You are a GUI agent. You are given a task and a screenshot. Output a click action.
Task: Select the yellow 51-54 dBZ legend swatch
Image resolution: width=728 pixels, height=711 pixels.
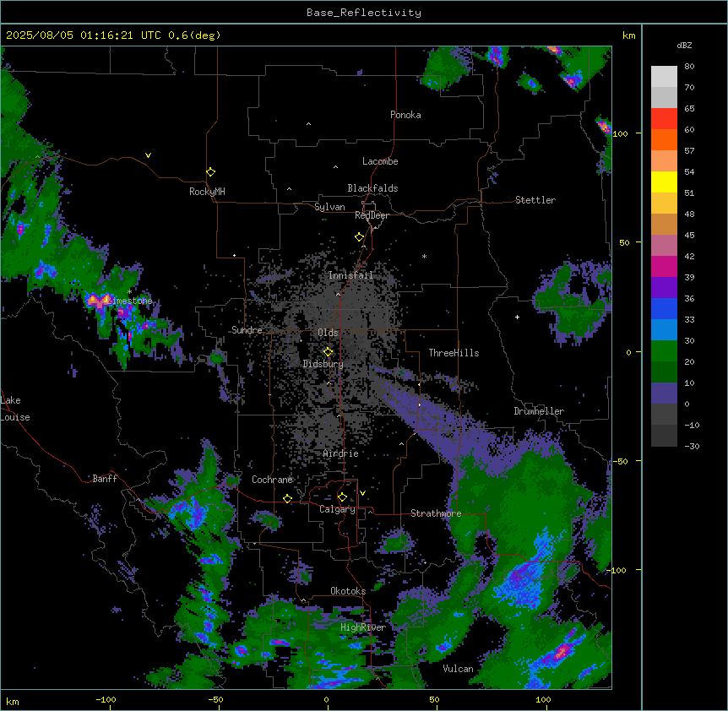pos(664,182)
